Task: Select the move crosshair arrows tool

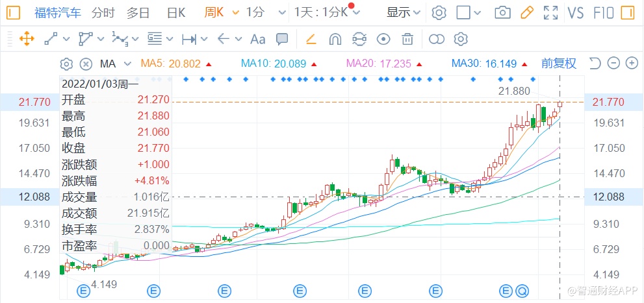Action: click(x=27, y=40)
